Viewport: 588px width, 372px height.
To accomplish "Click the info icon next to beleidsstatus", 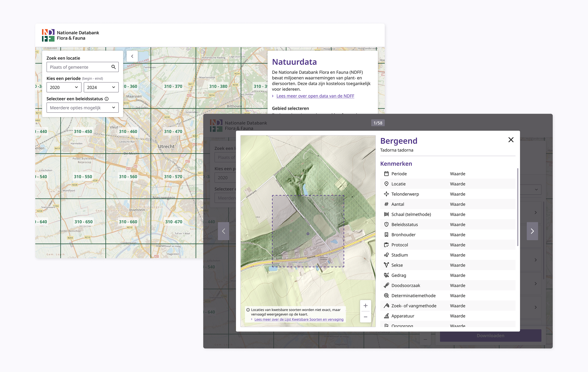I will click(107, 99).
